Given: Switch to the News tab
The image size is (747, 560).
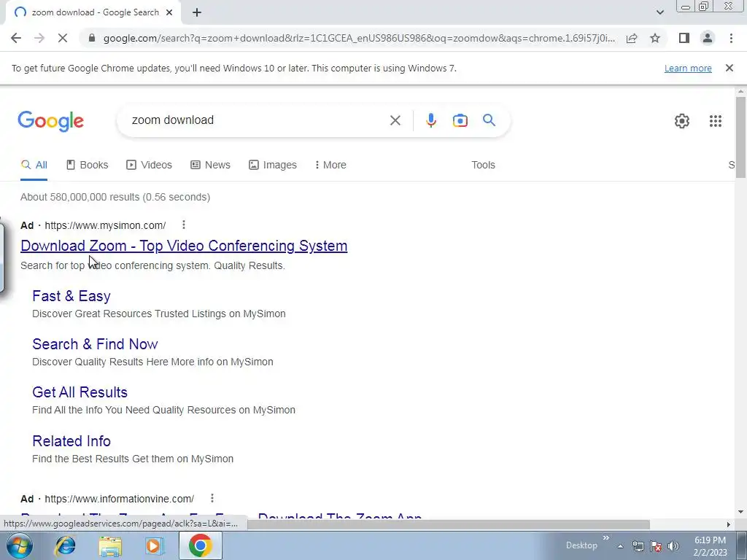Looking at the screenshot, I should (210, 165).
